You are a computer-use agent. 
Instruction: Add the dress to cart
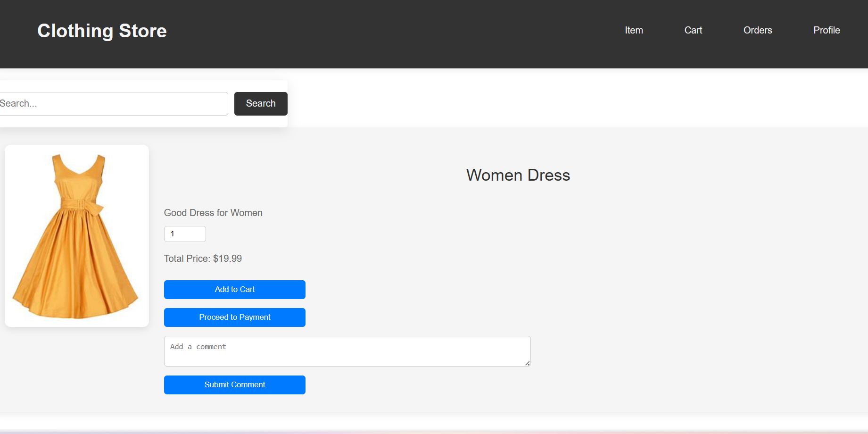pyautogui.click(x=234, y=290)
